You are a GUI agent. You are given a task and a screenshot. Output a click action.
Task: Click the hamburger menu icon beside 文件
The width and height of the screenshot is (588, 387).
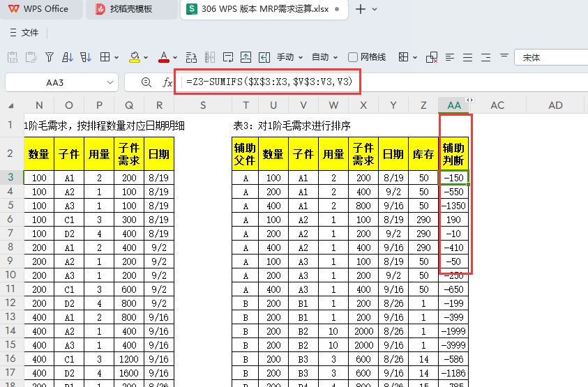pos(13,33)
